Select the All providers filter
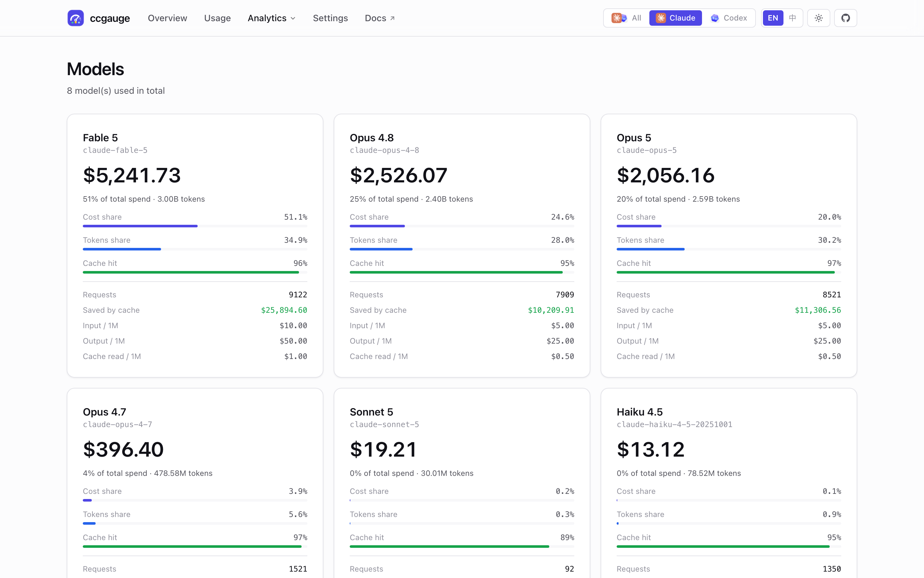 627,18
